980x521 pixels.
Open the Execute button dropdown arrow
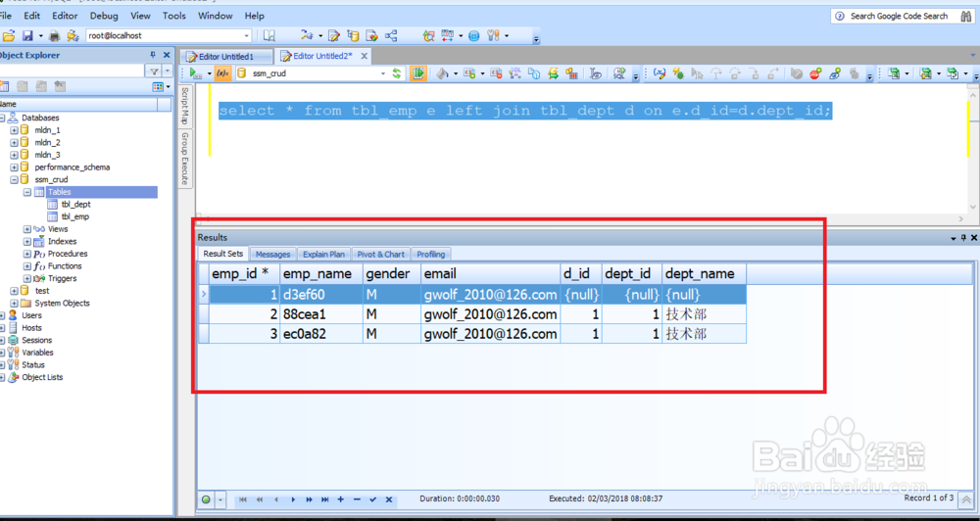(209, 73)
